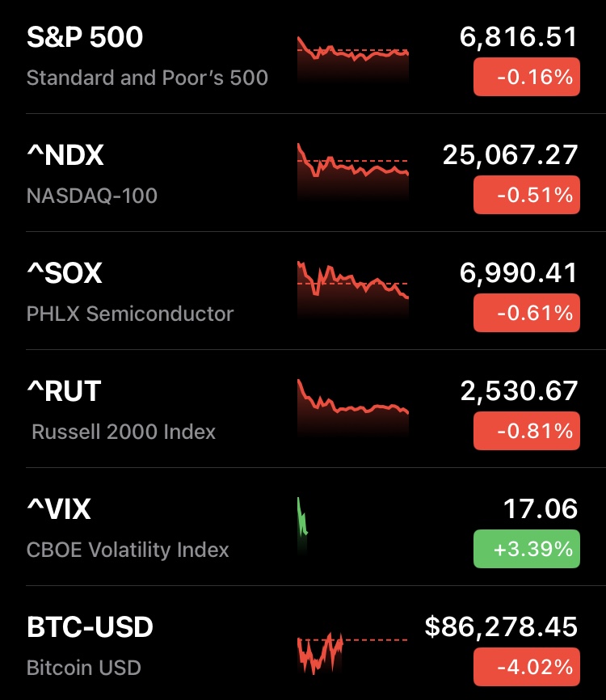
Task: Select the ^VIX ticker symbol
Action: coord(59,509)
